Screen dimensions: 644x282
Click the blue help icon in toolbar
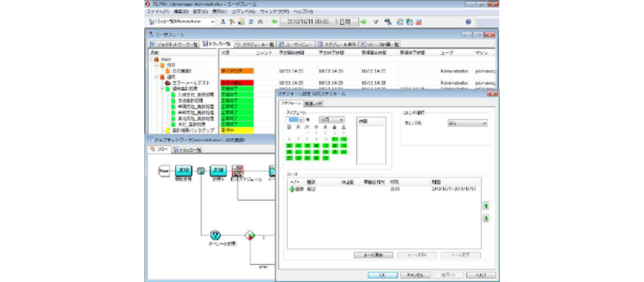click(x=468, y=22)
